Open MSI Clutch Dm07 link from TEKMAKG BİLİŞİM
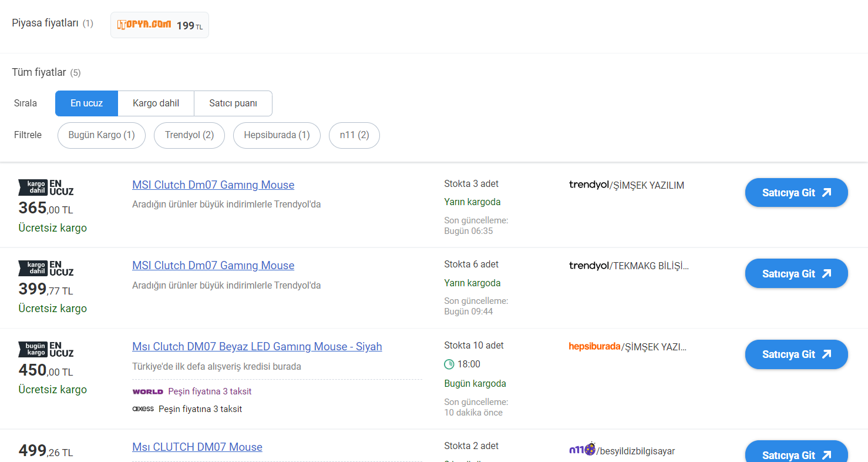Viewport: 868px width, 462px height. click(213, 266)
